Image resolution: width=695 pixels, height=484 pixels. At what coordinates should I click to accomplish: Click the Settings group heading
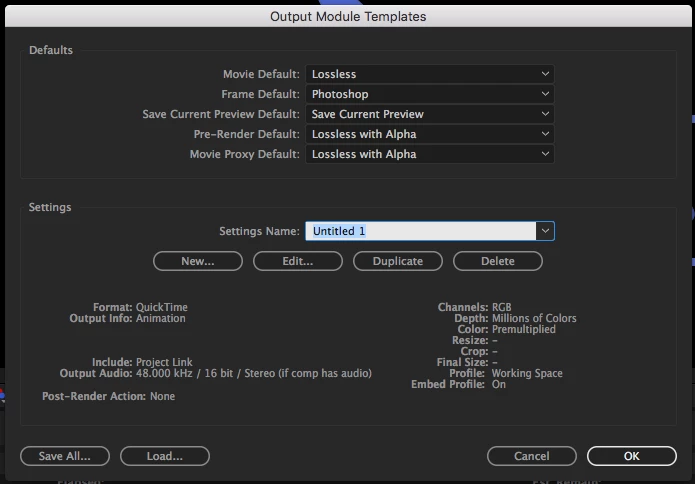point(50,207)
